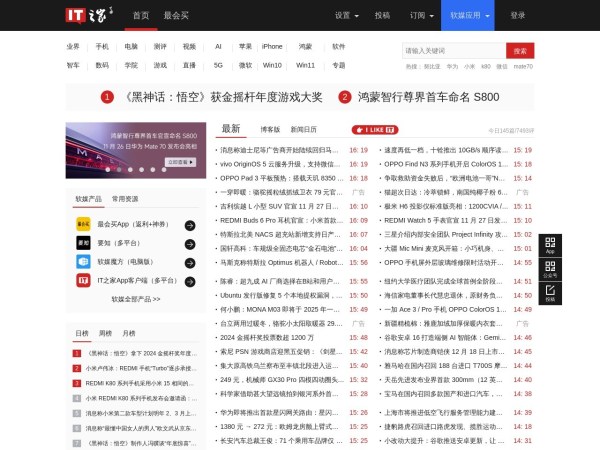The width and height of the screenshot is (600, 450).
Task: Click the 软媒魔方 blue cube icon
Action: pos(84,261)
